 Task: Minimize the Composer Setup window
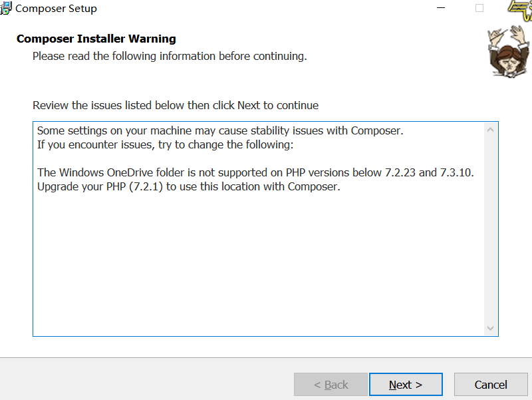441,8
